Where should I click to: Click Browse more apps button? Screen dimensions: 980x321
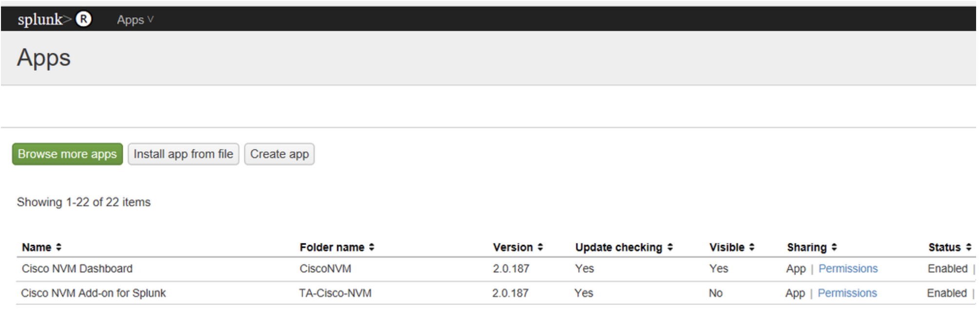(x=67, y=154)
